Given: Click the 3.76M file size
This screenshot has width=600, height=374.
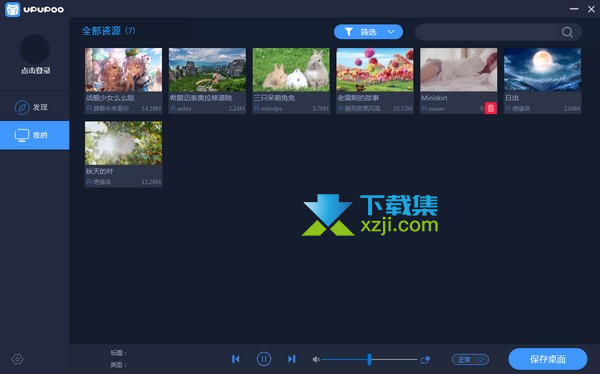Looking at the screenshot, I should tap(320, 109).
